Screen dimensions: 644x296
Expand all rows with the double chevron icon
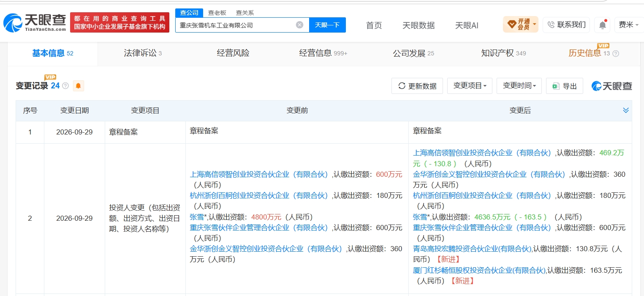coord(626,110)
